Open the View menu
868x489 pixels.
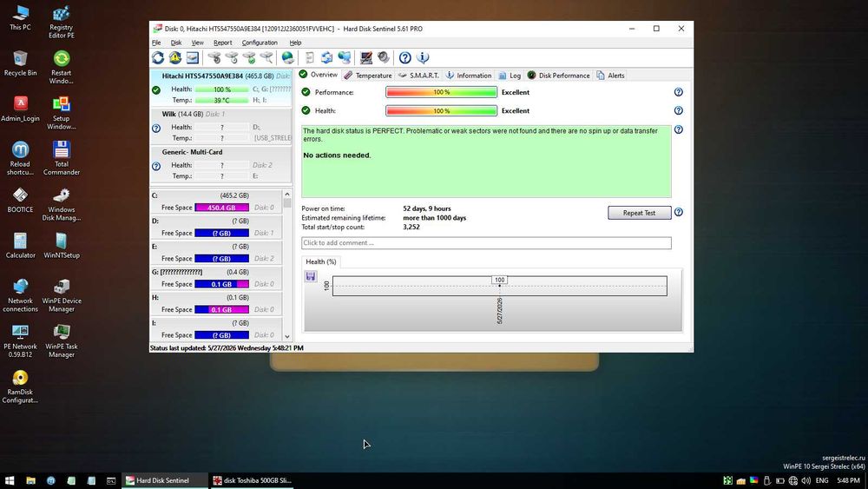[198, 43]
